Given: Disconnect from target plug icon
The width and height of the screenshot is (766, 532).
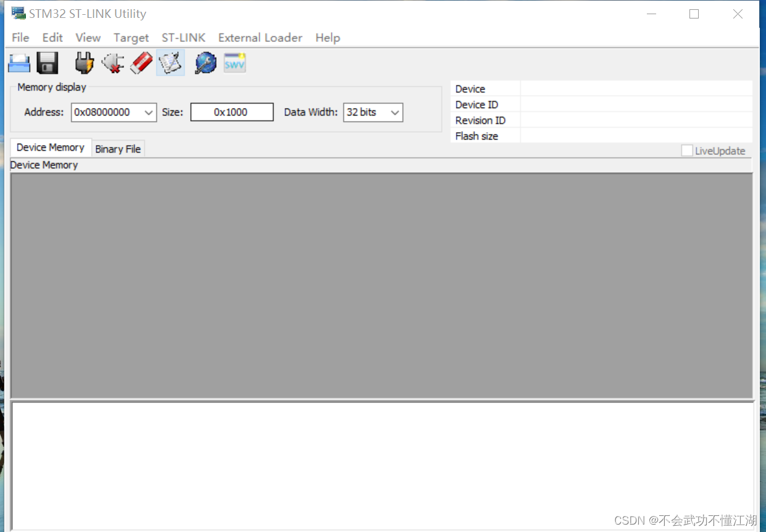Looking at the screenshot, I should pyautogui.click(x=113, y=63).
